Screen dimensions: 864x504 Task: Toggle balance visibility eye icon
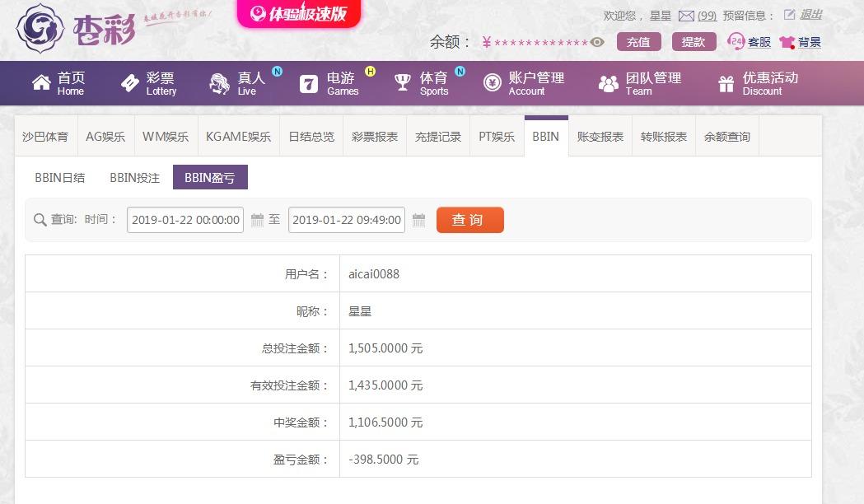[597, 42]
